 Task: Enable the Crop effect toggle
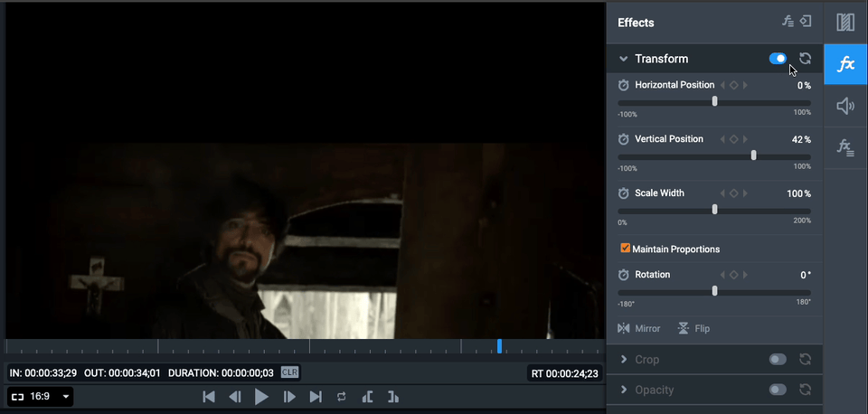coord(778,360)
